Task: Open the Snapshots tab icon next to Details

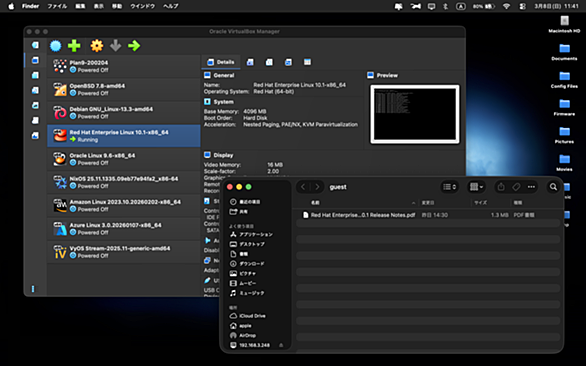Action: point(250,62)
